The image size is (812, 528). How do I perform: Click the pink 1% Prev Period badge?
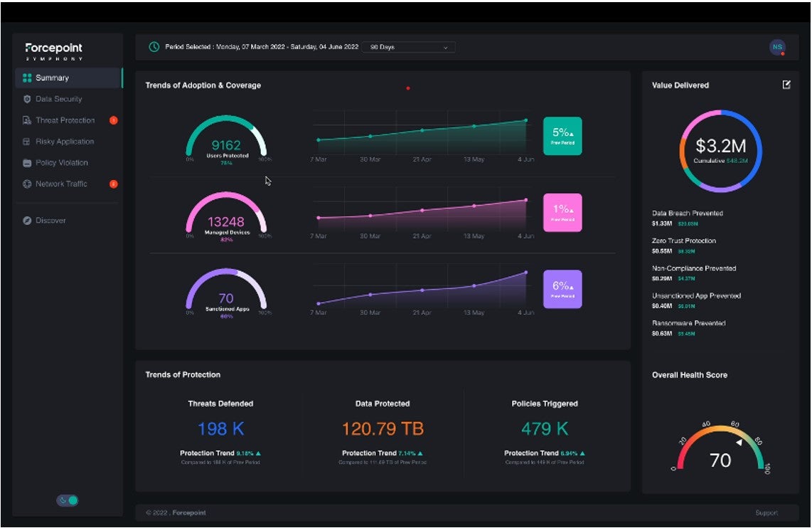[x=562, y=213]
